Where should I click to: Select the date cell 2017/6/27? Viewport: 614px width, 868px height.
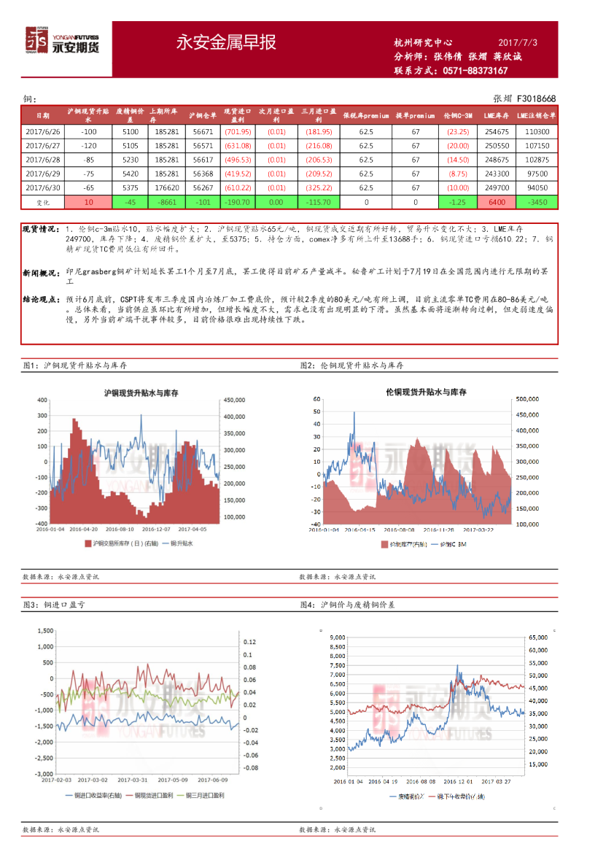42,146
